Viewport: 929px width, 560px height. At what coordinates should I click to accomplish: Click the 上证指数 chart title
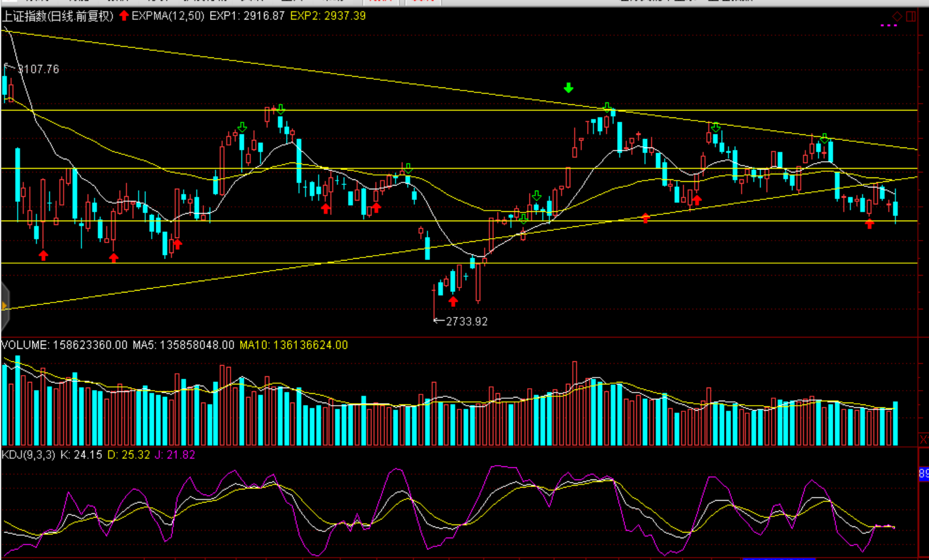[58, 16]
